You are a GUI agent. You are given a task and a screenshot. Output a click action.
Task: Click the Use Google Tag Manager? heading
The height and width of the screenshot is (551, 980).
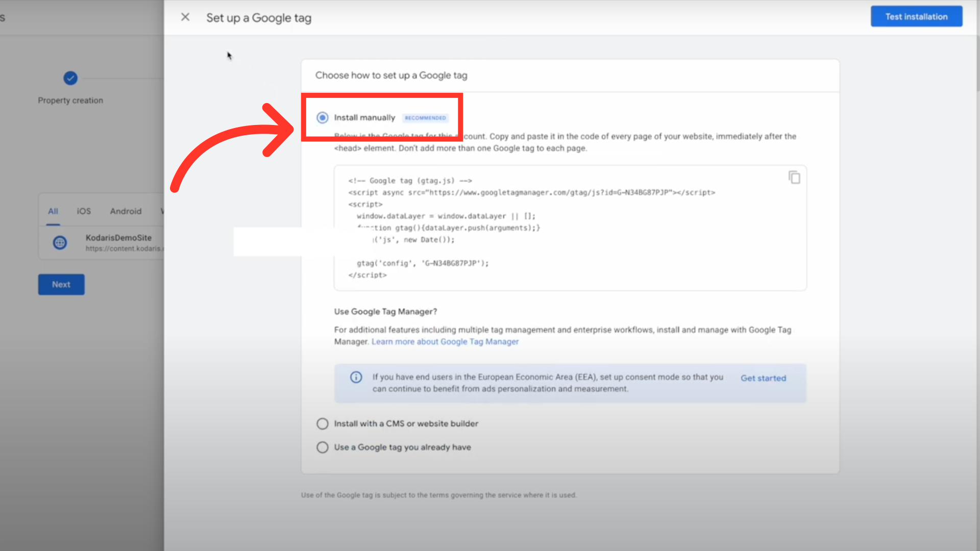click(385, 312)
